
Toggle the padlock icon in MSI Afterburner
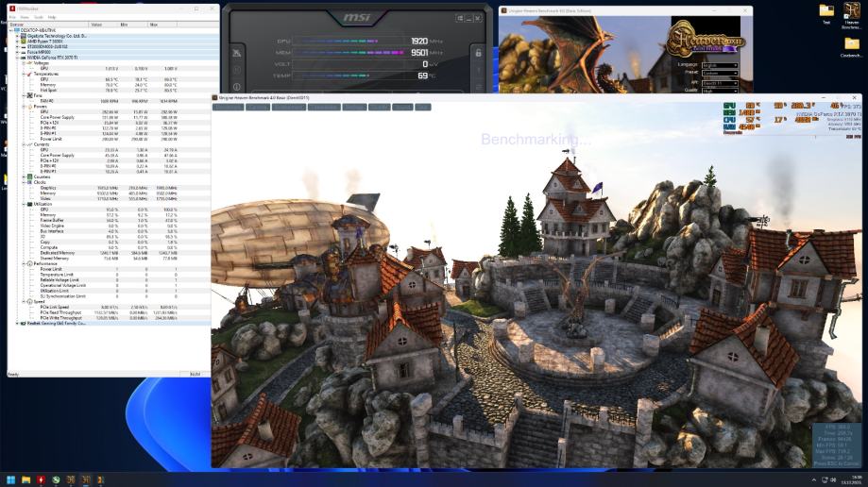coord(478,53)
